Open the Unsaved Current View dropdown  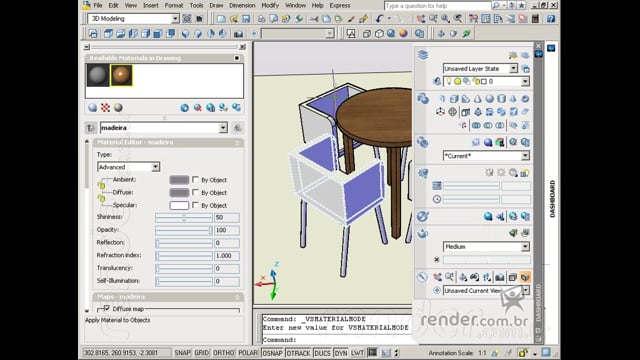click(x=525, y=291)
